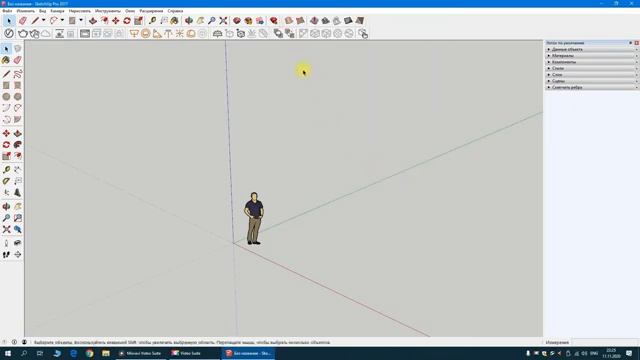640x360 pixels.
Task: Open the Окно menu
Action: pyautogui.click(x=130, y=11)
